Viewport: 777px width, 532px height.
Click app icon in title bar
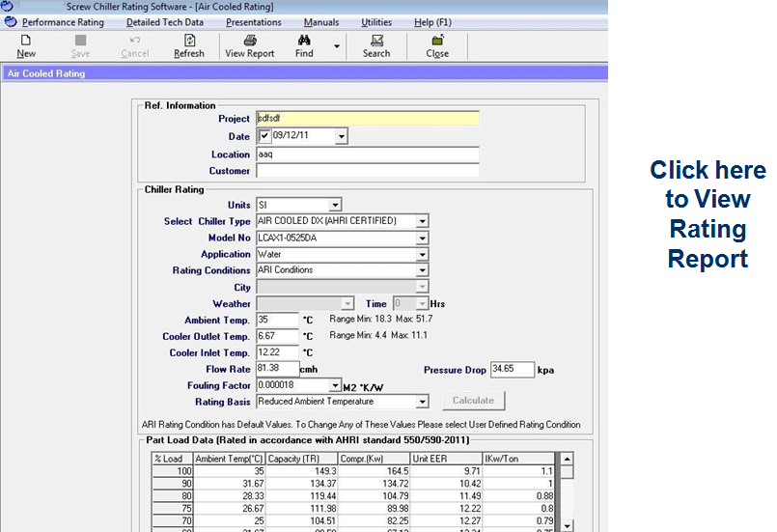pyautogui.click(x=7, y=6)
